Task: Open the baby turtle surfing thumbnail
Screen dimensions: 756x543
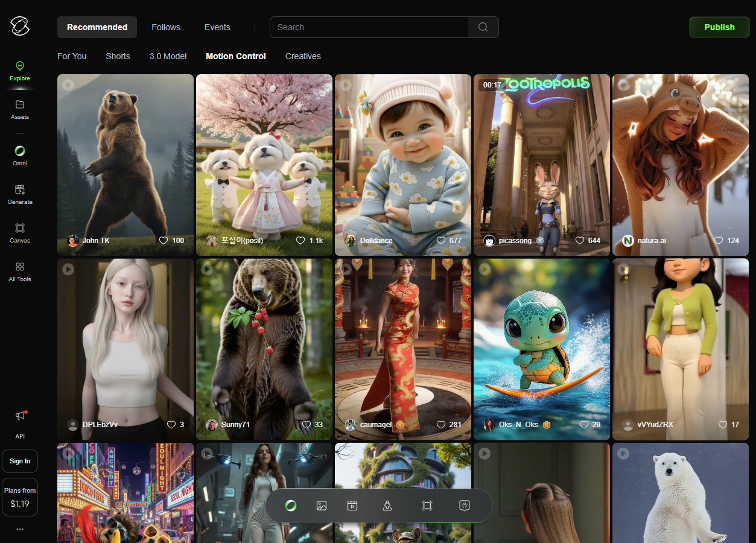Action: pos(541,344)
